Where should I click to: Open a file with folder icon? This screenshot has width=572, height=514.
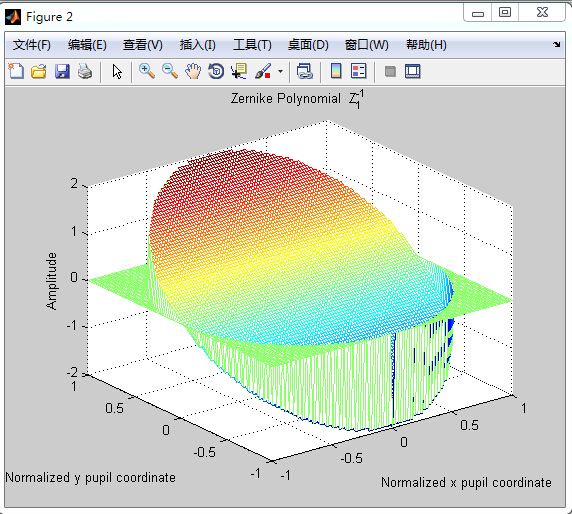coord(39,71)
